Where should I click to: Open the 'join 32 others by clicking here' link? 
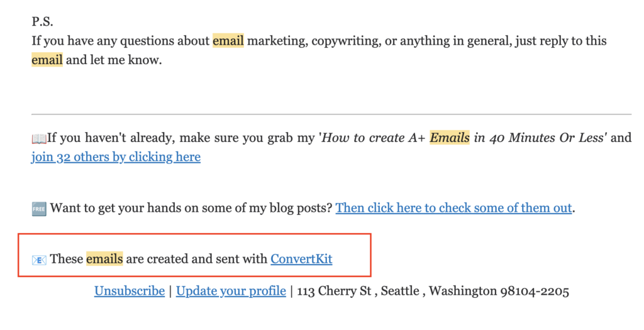pos(116,157)
